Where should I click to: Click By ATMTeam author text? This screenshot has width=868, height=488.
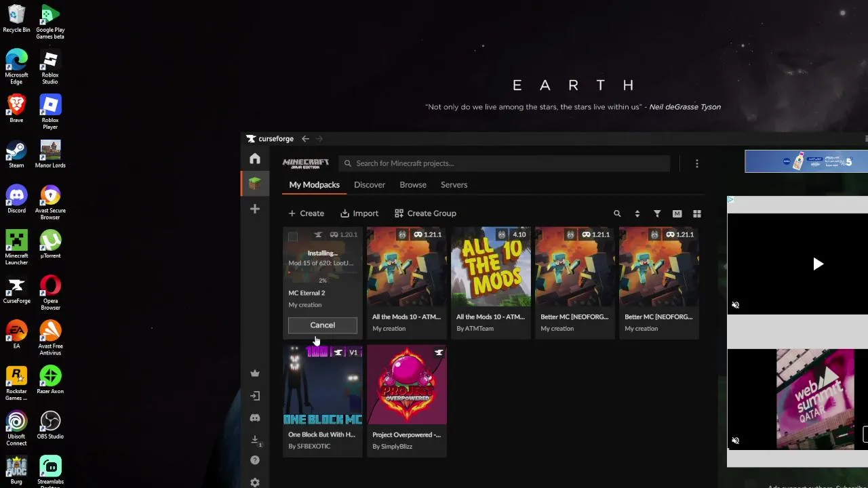click(x=475, y=328)
